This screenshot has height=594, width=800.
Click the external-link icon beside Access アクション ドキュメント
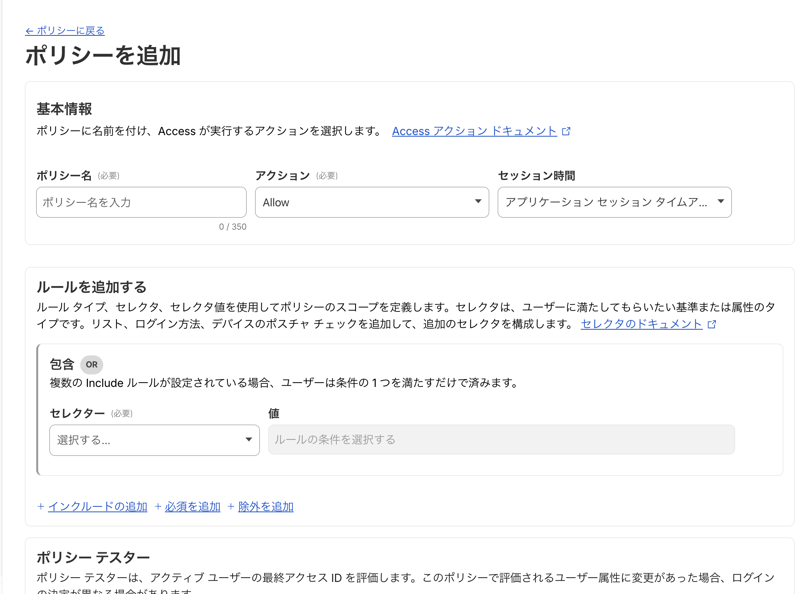pos(567,131)
